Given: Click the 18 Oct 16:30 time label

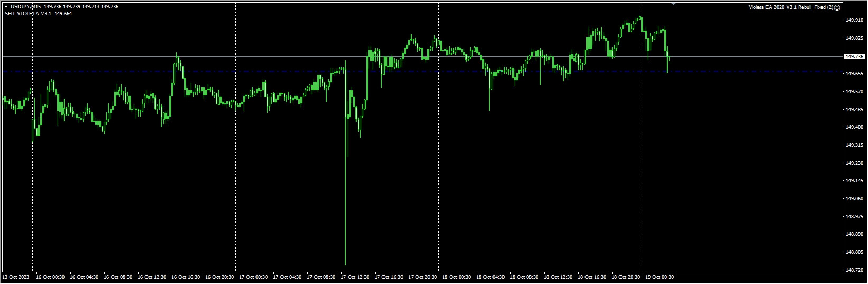Looking at the screenshot, I should pos(592,277).
